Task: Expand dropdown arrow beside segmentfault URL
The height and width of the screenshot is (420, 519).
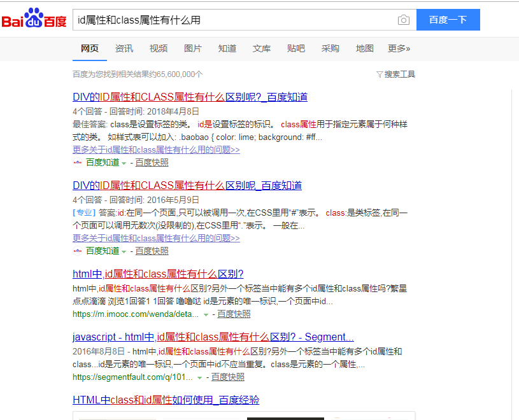Action: (x=199, y=377)
